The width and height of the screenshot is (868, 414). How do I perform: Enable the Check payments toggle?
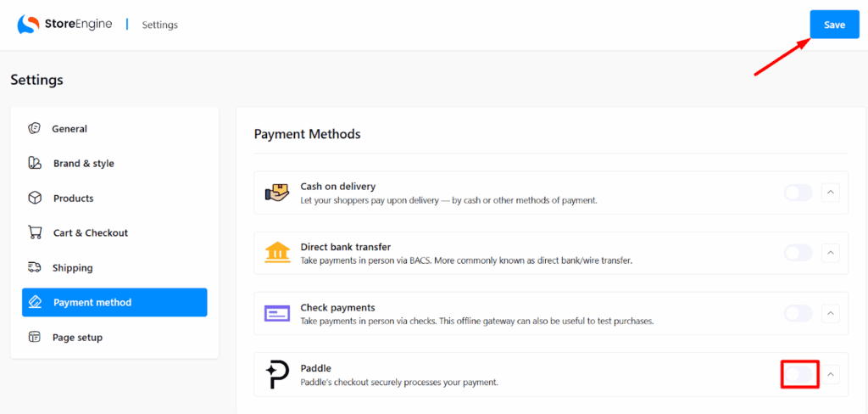(x=798, y=313)
